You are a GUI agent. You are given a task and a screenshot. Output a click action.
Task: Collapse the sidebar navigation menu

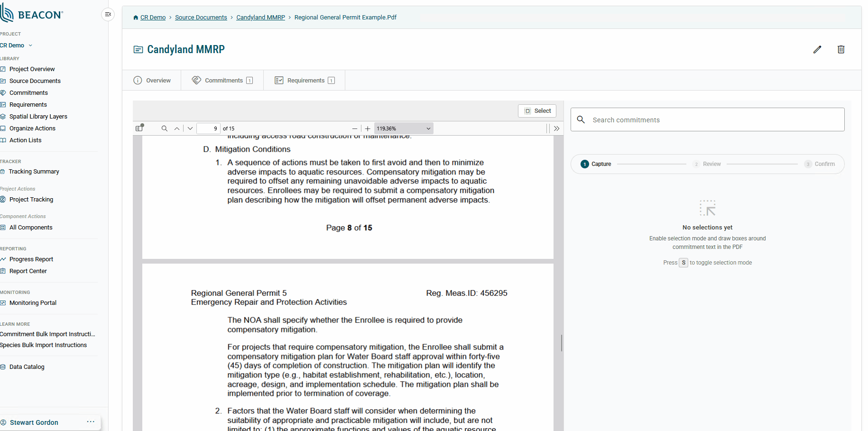108,14
